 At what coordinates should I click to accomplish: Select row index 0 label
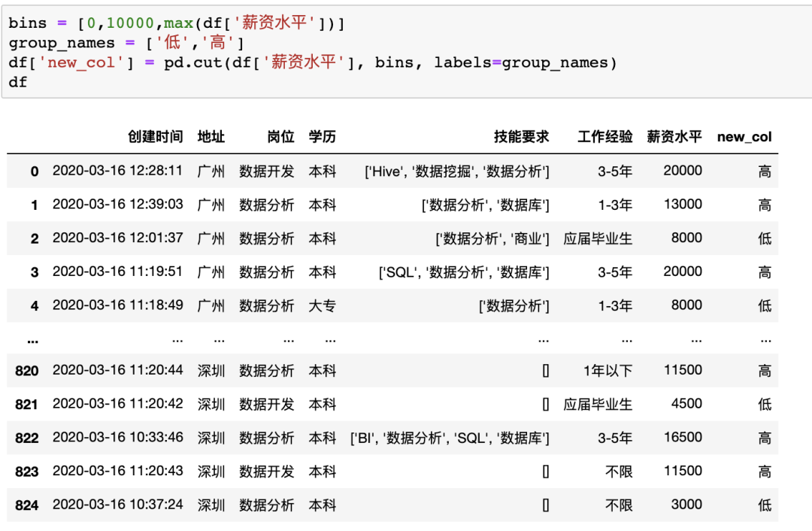click(x=34, y=171)
